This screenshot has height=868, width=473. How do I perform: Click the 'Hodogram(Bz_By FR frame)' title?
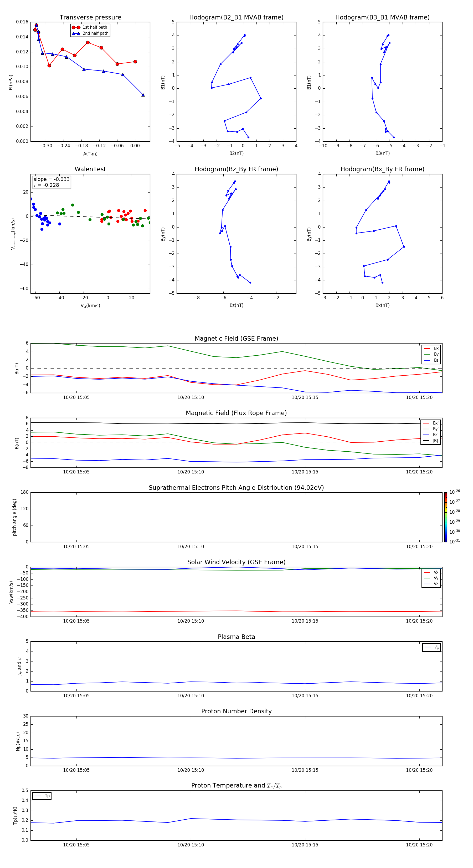(236, 169)
